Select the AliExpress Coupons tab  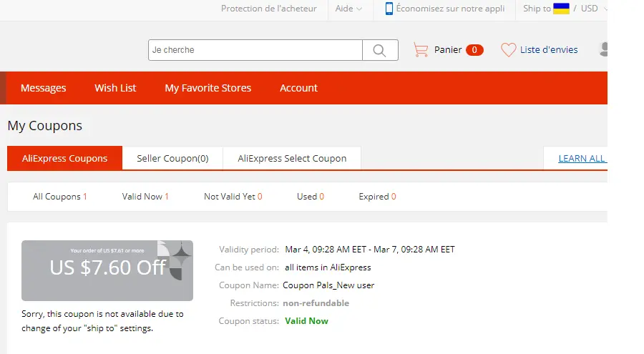(x=64, y=158)
